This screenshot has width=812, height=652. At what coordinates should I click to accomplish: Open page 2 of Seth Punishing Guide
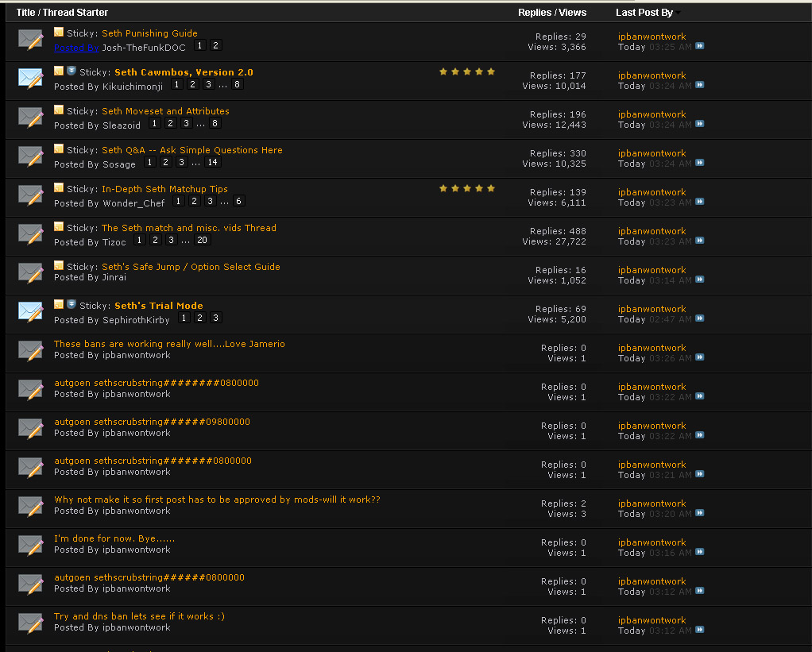tap(215, 46)
